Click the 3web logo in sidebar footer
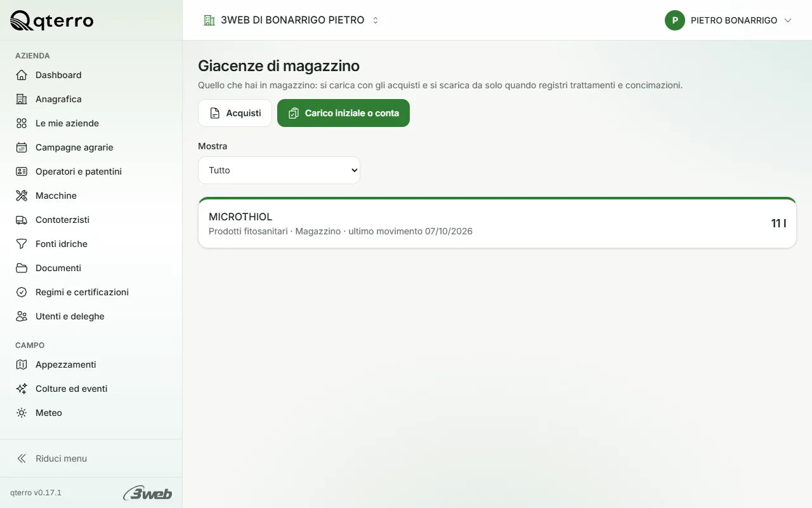This screenshot has width=812, height=508. pyautogui.click(x=148, y=493)
